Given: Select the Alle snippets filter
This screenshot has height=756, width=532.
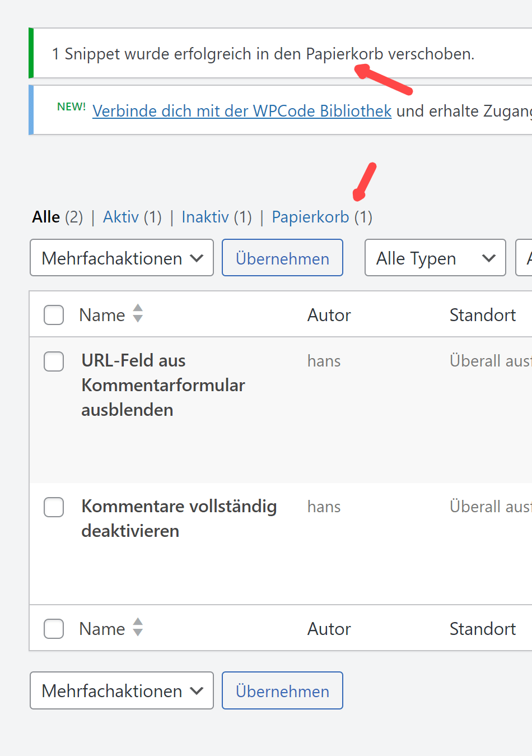Looking at the screenshot, I should click(x=46, y=217).
